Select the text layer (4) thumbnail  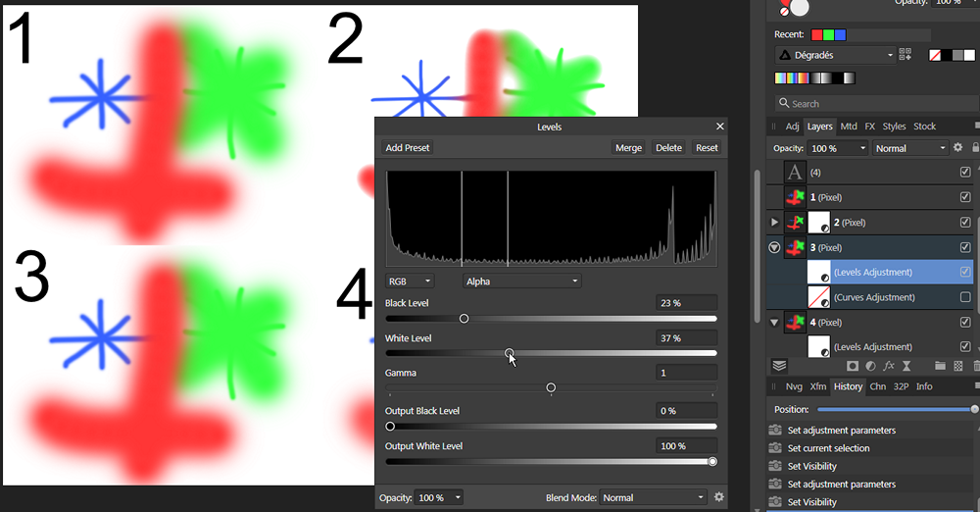pyautogui.click(x=795, y=172)
